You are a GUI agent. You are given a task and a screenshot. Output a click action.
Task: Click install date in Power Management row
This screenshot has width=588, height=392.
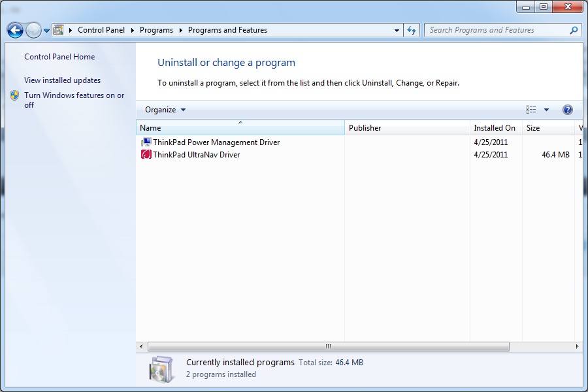(x=491, y=142)
